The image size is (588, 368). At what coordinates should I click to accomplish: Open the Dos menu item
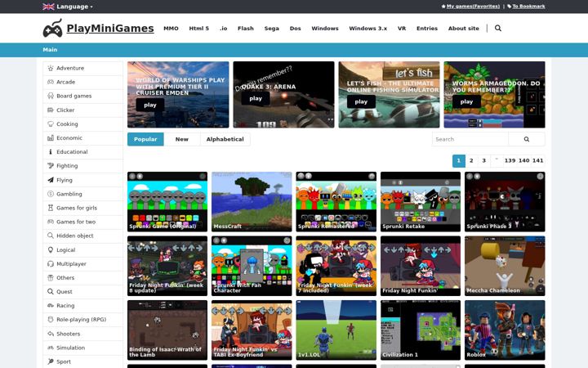295,28
